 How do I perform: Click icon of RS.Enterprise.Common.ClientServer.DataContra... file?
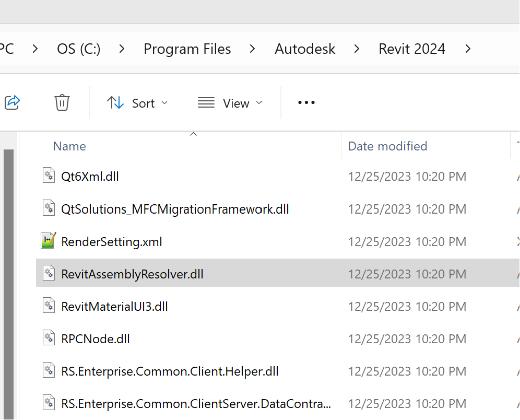coord(49,403)
